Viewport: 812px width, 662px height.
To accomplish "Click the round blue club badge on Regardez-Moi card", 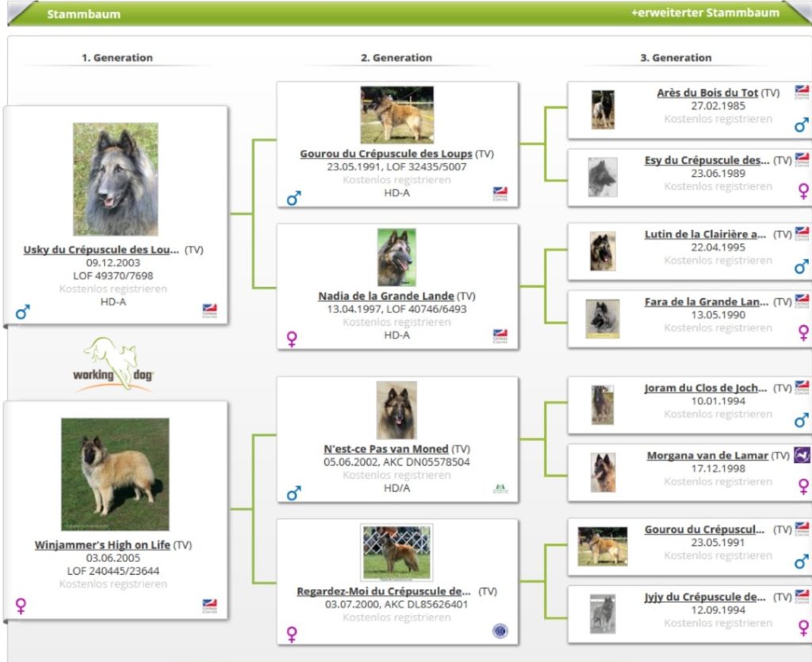I will [x=500, y=631].
